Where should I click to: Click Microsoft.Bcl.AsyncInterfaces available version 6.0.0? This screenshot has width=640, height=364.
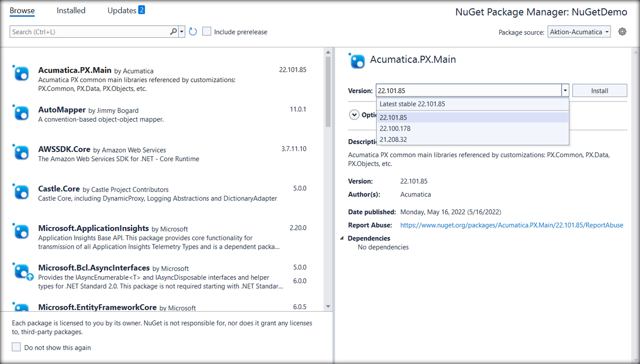(300, 281)
